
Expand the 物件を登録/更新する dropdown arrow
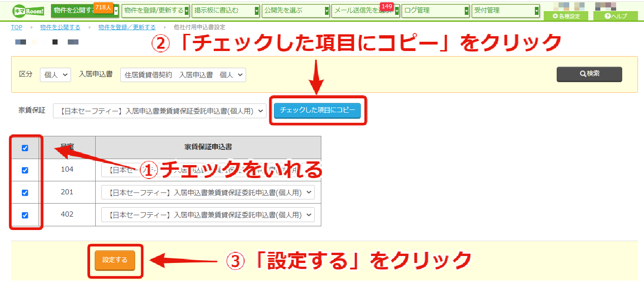click(187, 11)
